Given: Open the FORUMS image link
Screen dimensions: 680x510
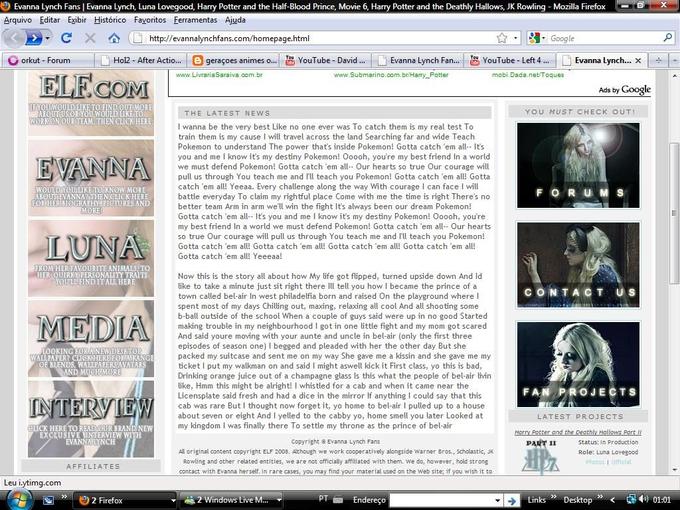Looking at the screenshot, I should (578, 165).
